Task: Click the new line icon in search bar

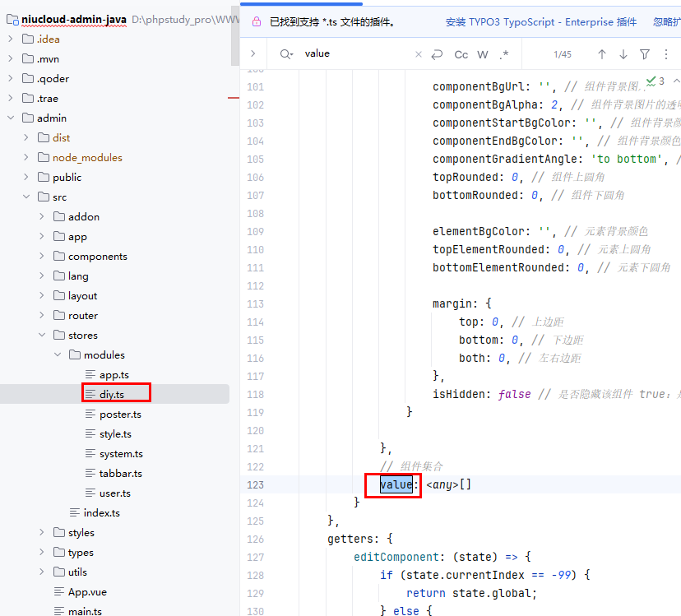Action: point(437,54)
